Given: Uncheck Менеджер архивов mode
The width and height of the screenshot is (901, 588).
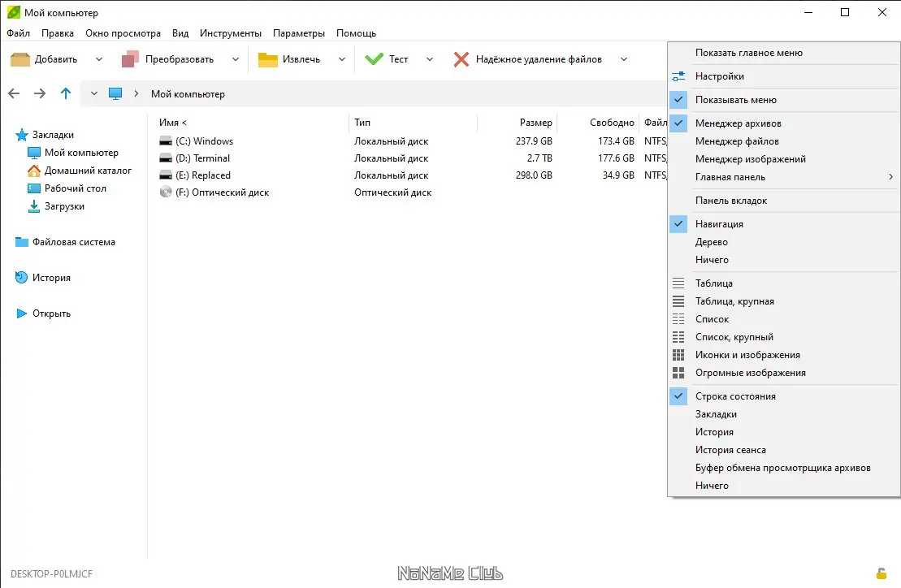Looking at the screenshot, I should pyautogui.click(x=784, y=123).
